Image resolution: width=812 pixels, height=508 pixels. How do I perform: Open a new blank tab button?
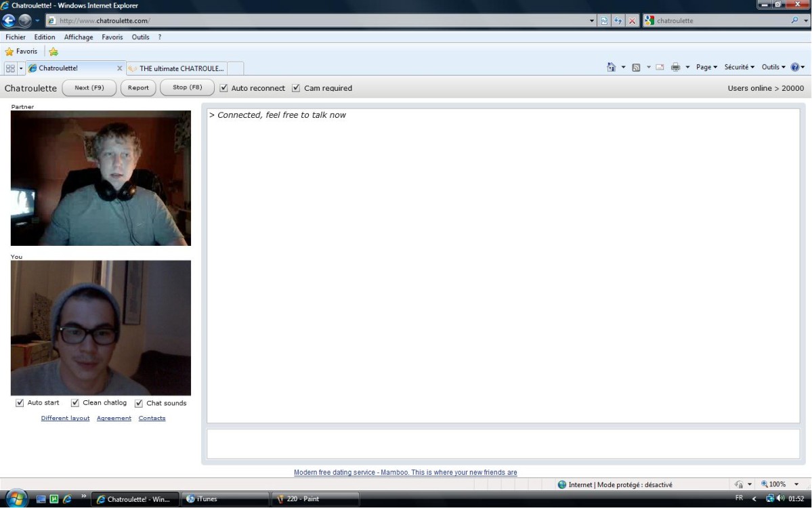point(236,68)
